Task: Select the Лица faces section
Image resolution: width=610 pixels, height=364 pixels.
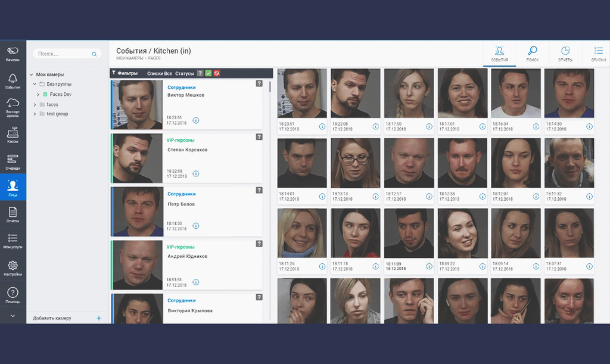Action: (13, 188)
